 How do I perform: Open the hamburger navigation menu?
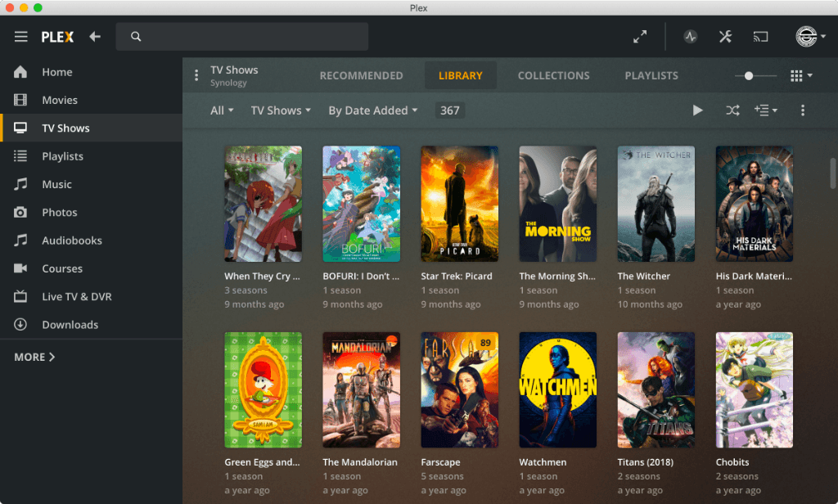(x=21, y=37)
